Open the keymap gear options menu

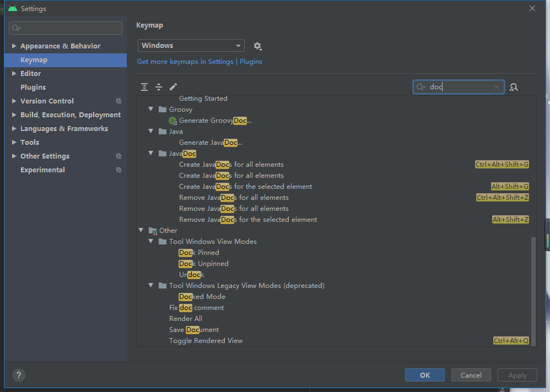tap(257, 46)
